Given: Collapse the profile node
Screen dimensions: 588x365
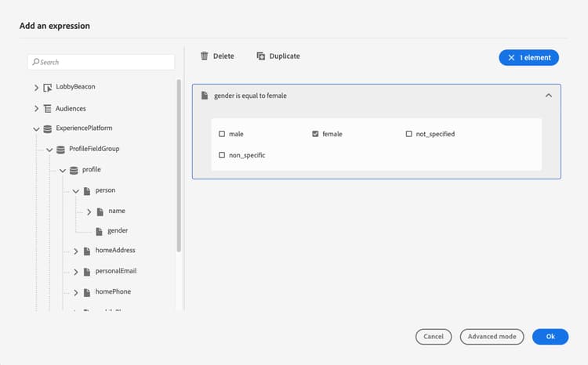Looking at the screenshot, I should 63,171.
